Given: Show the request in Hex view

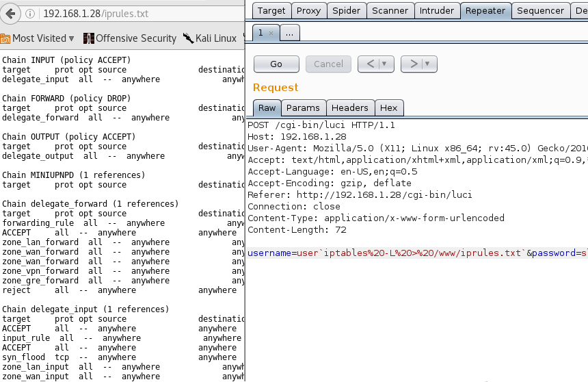Looking at the screenshot, I should point(388,107).
